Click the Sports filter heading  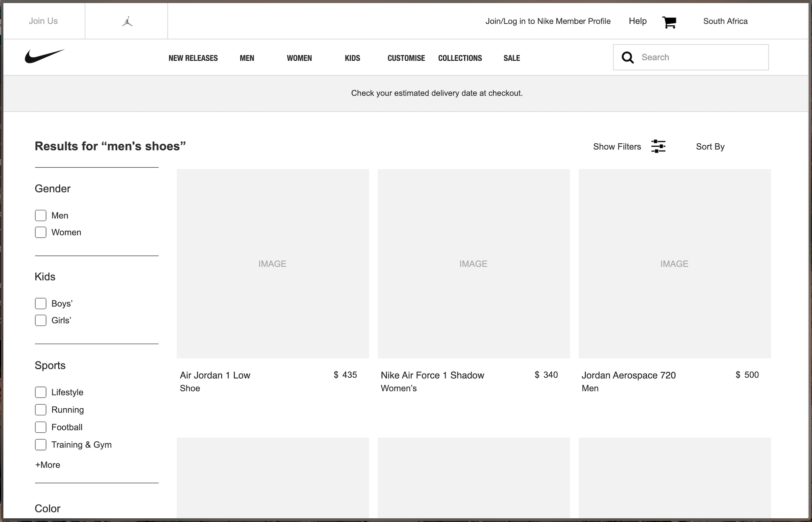click(50, 366)
